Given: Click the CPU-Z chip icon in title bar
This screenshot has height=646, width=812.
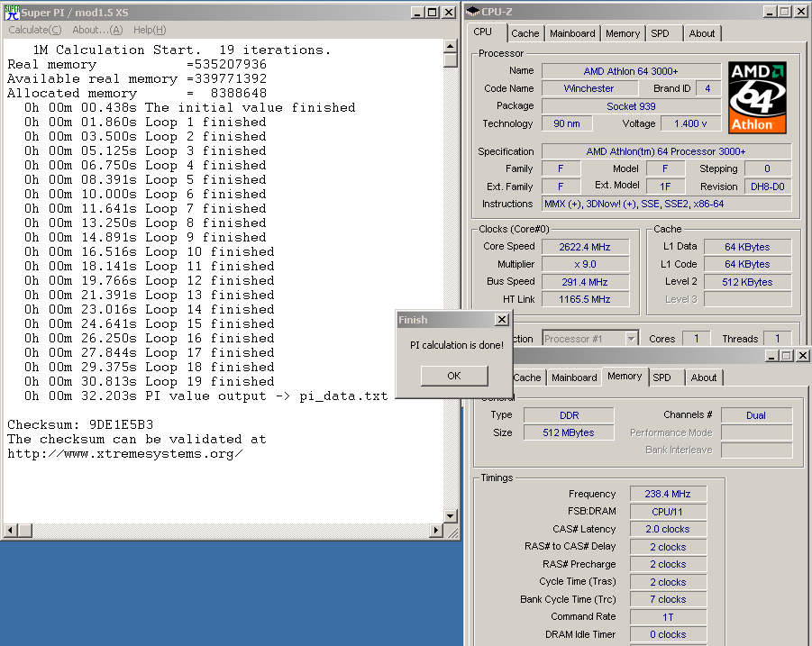Looking at the screenshot, I should pyautogui.click(x=473, y=12).
